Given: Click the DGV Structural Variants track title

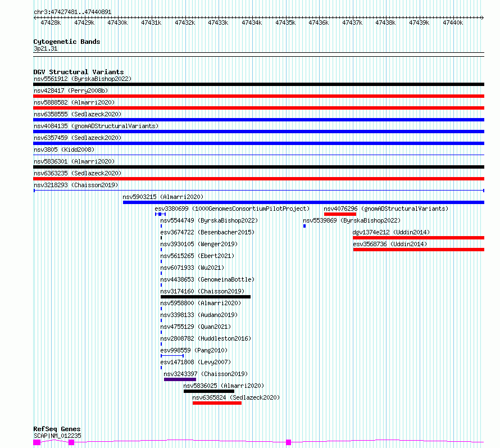Looking at the screenshot, I should [x=79, y=72].
